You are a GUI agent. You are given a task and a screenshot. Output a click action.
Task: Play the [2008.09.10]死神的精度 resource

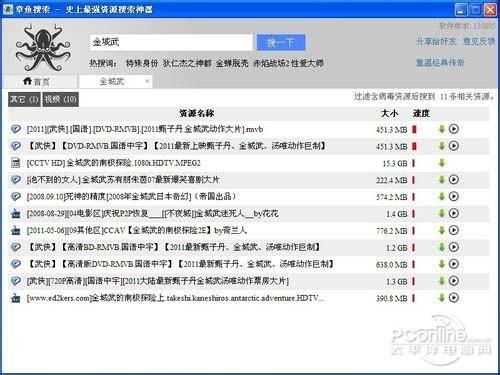click(x=454, y=196)
